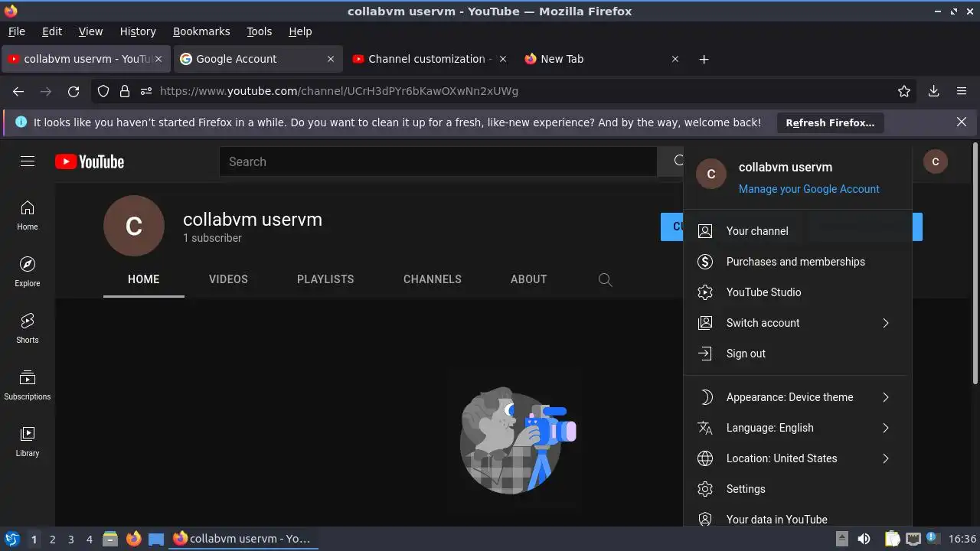The image size is (980, 551).
Task: Click the Refresh Firefox button
Action: pyautogui.click(x=830, y=122)
